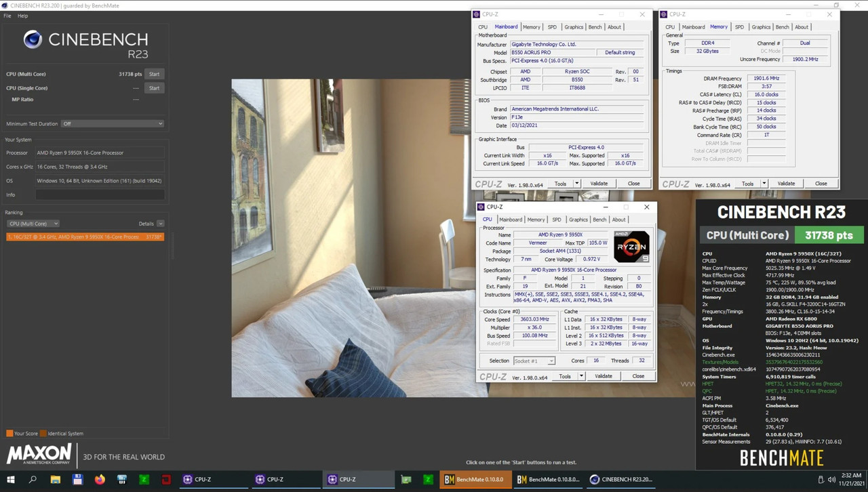Open Bench tab in CPU-Z CPU window
Viewport: 868px width, 492px height.
(599, 220)
